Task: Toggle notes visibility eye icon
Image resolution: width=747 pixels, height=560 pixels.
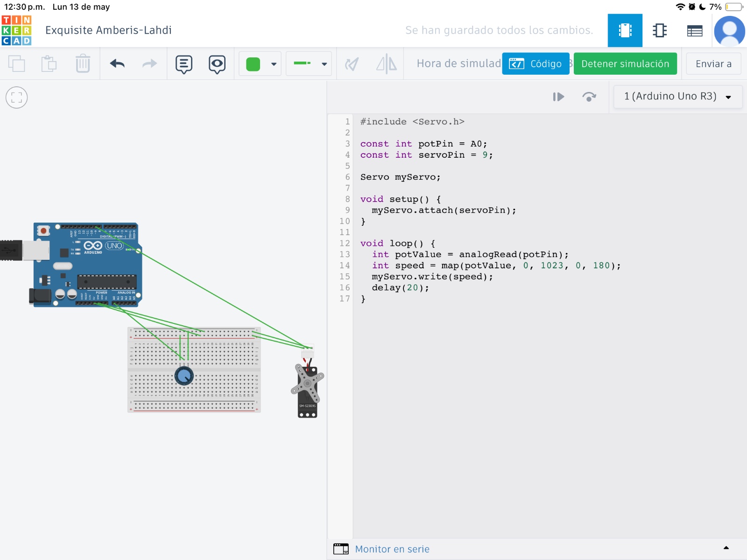Action: (217, 64)
